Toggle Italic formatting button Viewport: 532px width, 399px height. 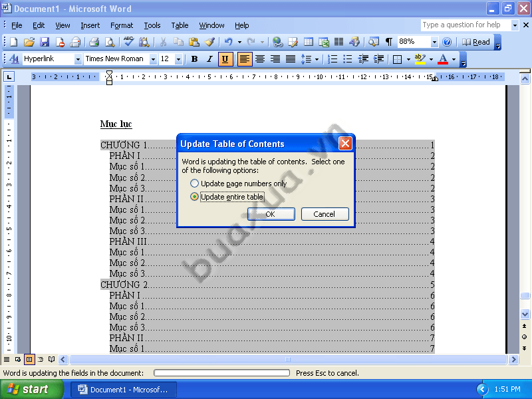[x=209, y=59]
